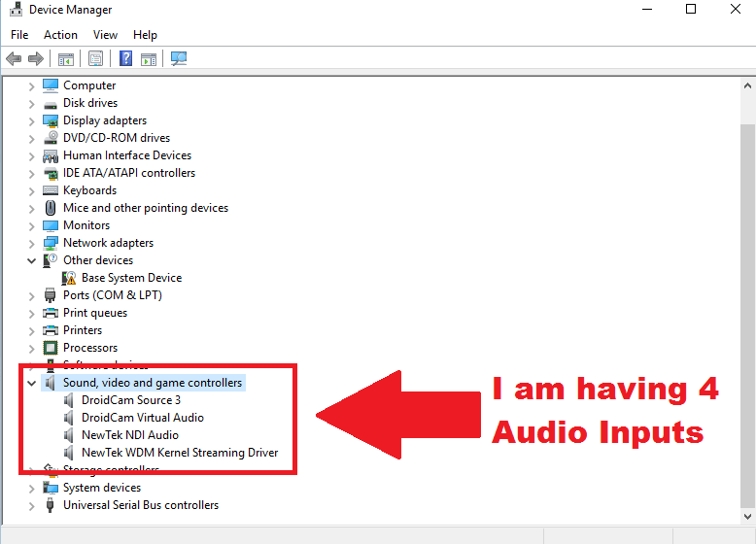756x544 pixels.
Task: Expand the Disk drives node
Action: (x=32, y=104)
